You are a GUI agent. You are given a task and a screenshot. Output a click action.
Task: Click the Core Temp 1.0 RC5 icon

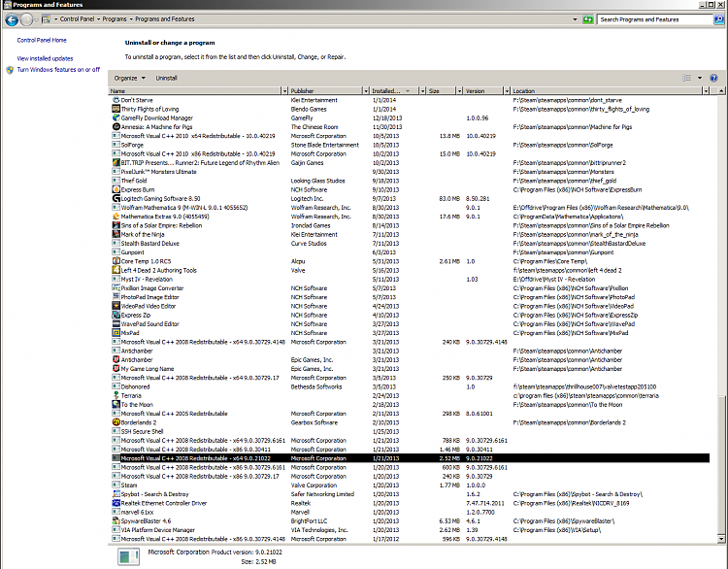click(x=116, y=261)
